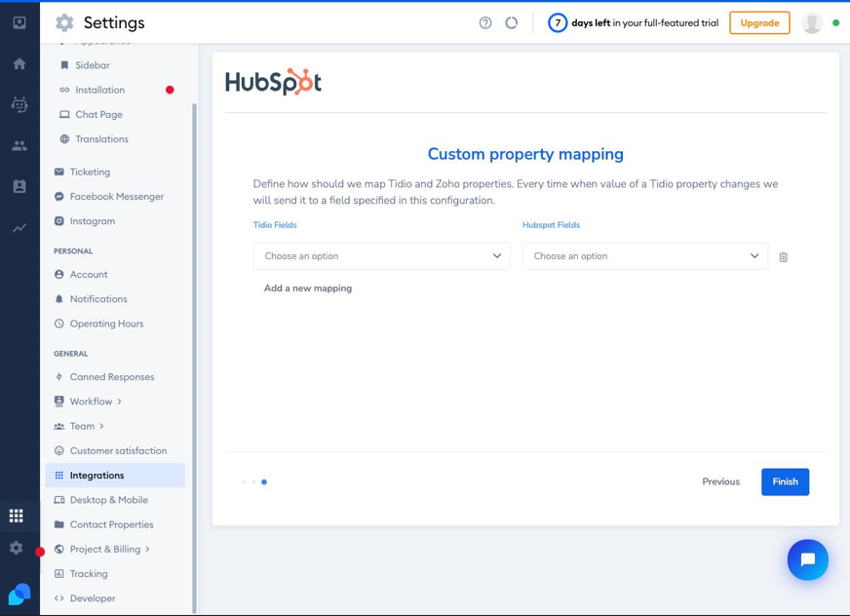Open the visitors people icon
Screen dimensions: 850x616
tap(19, 145)
